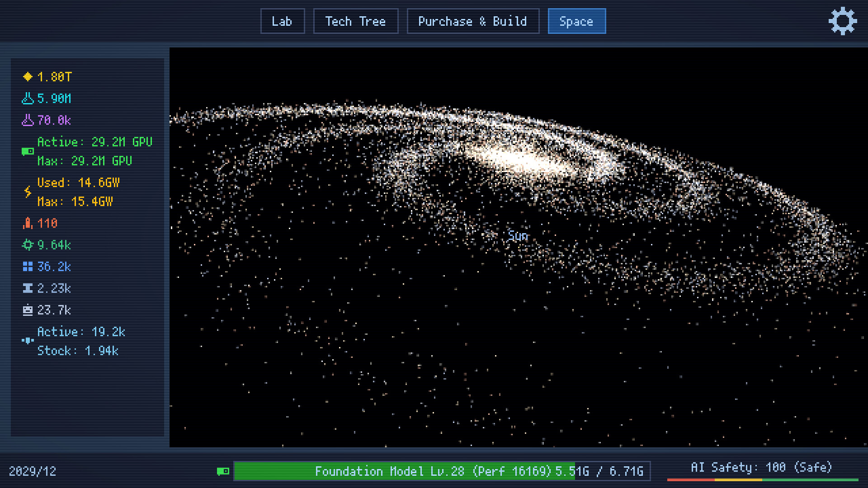Click the 2.23k value
Image resolution: width=868 pixels, height=488 pixels.
pos(54,288)
